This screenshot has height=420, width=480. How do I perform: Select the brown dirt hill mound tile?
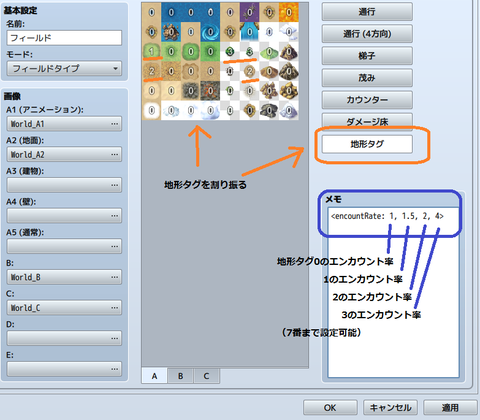[x=269, y=71]
